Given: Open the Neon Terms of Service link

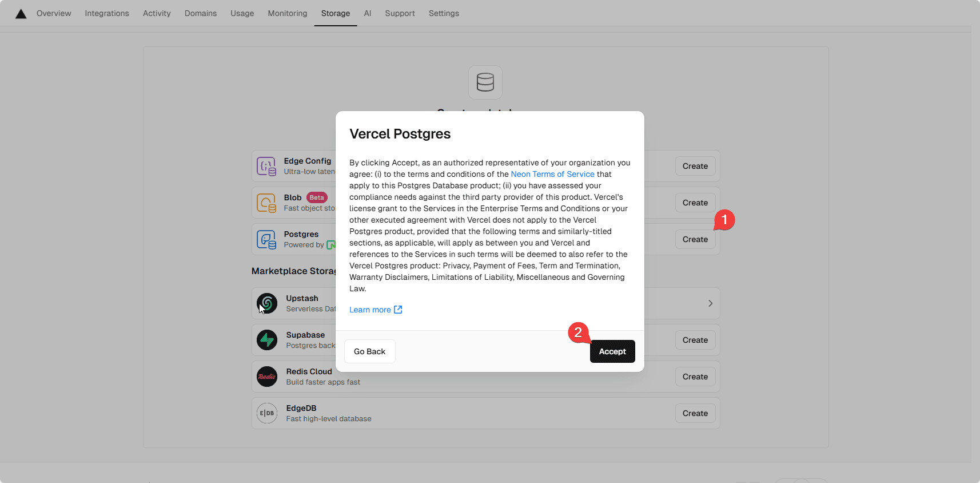Looking at the screenshot, I should point(552,174).
